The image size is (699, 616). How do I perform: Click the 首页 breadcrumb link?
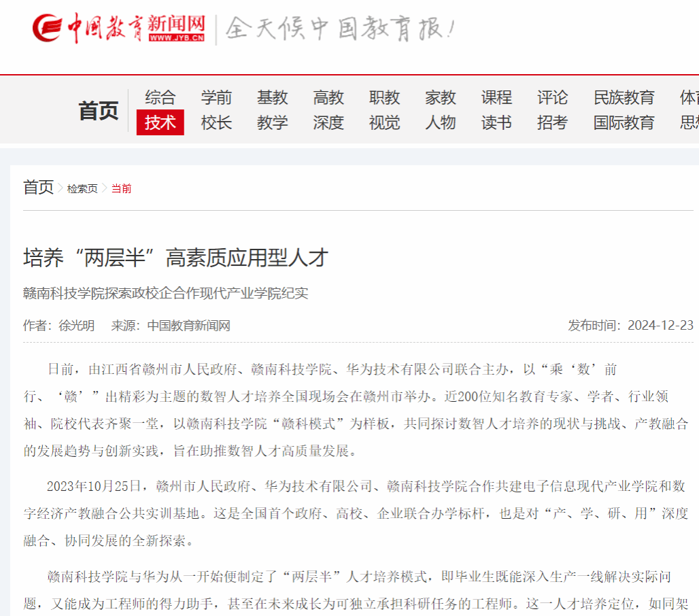point(38,188)
